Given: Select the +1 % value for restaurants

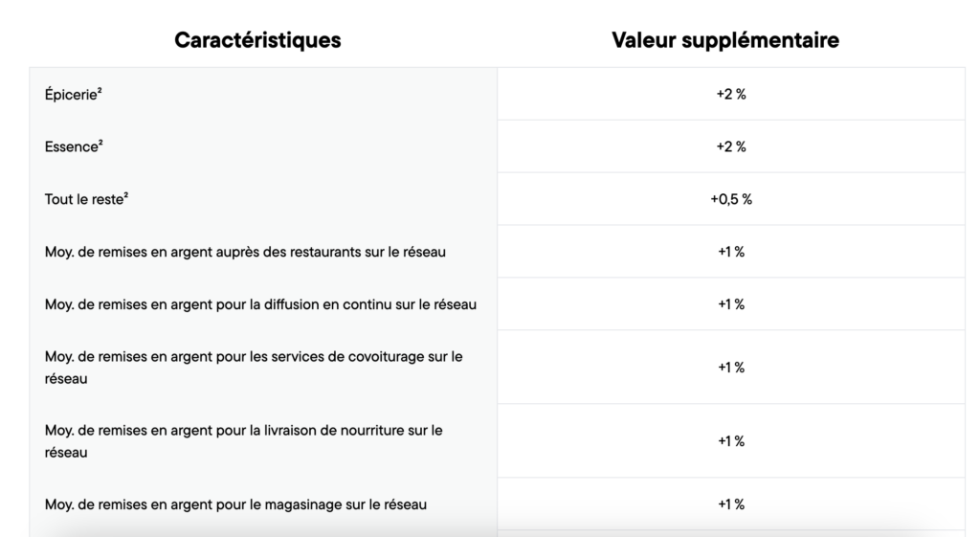Looking at the screenshot, I should (x=731, y=252).
